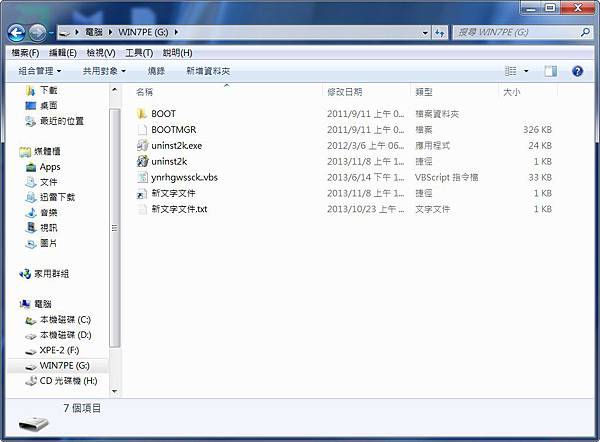Open 桌面 in the navigation pane
Image resolution: width=600 pixels, height=442 pixels.
[x=49, y=105]
